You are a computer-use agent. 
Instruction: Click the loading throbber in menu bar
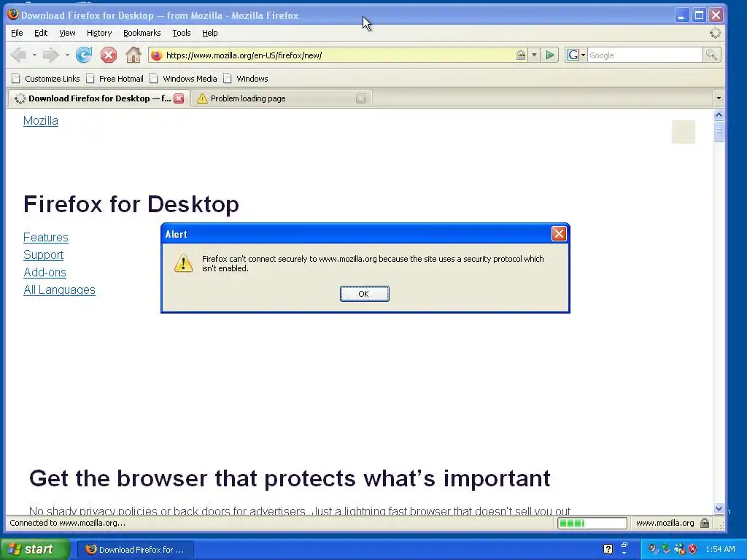click(715, 33)
